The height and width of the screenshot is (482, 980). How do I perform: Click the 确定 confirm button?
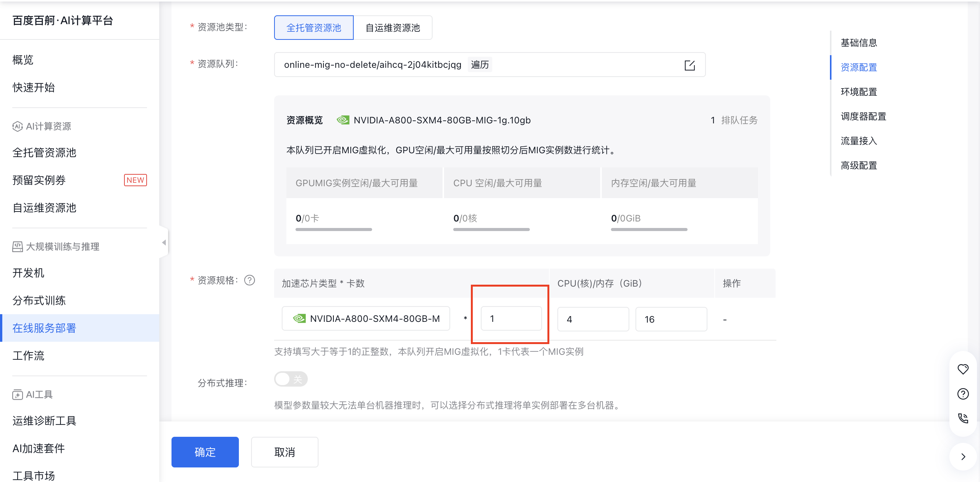tap(205, 452)
